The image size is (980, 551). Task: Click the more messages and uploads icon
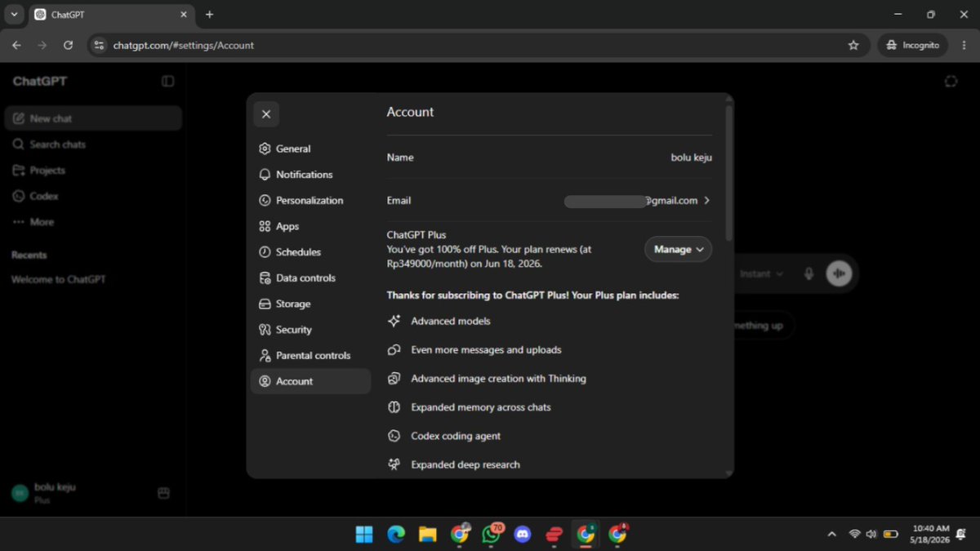click(394, 349)
